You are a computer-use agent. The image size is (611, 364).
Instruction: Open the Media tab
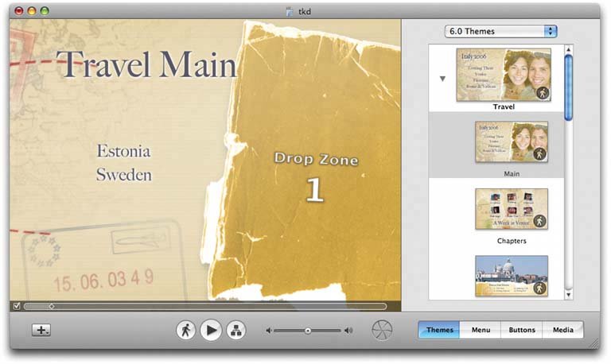click(x=563, y=330)
